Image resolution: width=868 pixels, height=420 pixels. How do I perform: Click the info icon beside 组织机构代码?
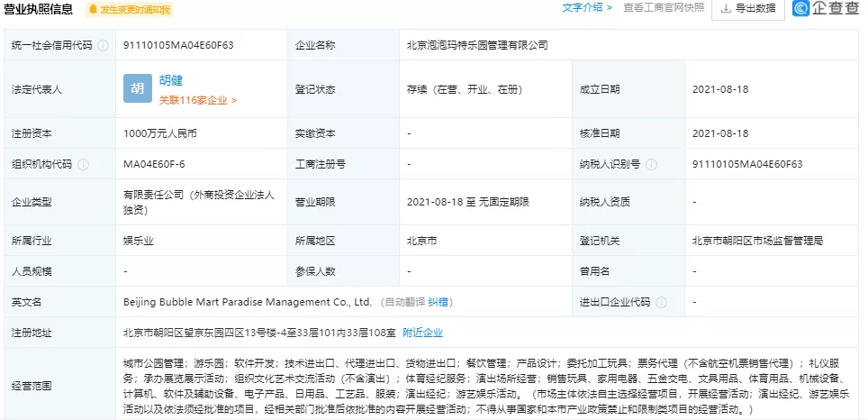tap(83, 165)
